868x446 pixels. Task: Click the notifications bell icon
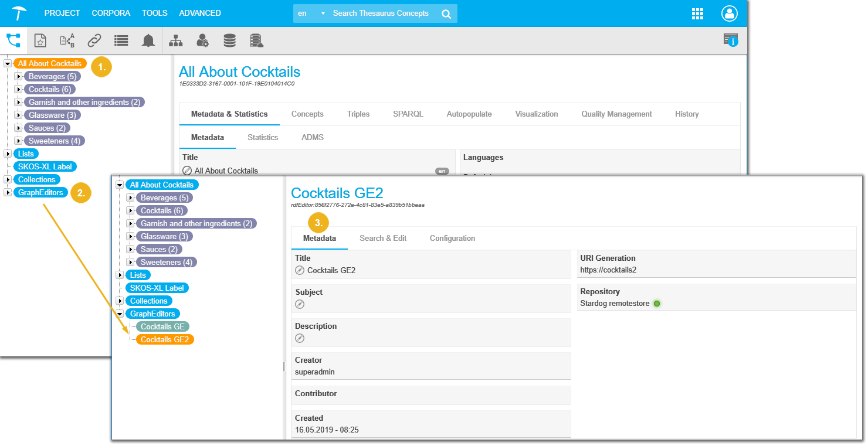148,40
